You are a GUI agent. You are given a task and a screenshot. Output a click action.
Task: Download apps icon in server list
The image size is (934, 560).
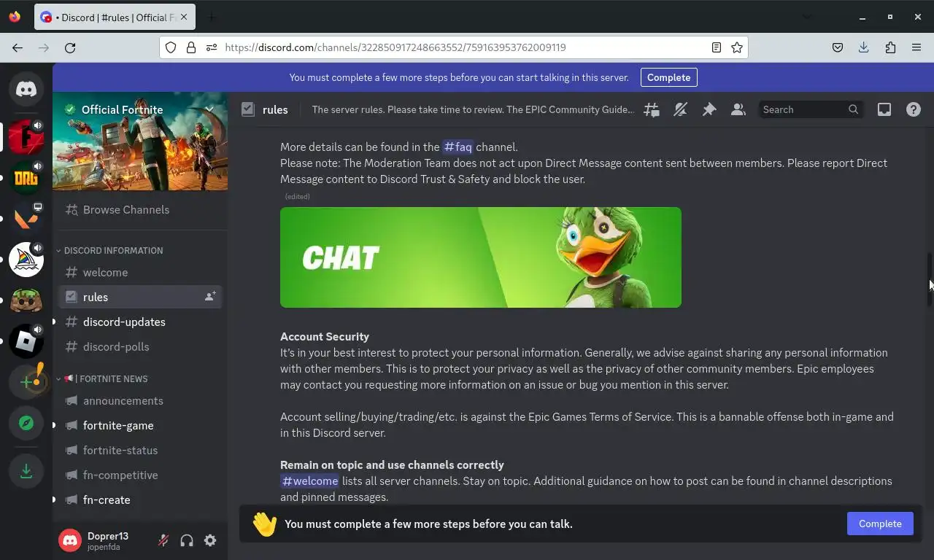pyautogui.click(x=26, y=471)
